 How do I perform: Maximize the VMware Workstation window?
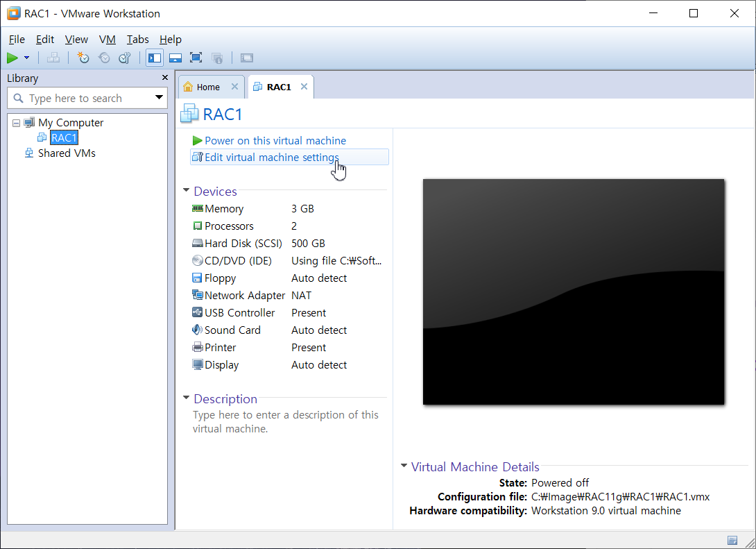694,13
